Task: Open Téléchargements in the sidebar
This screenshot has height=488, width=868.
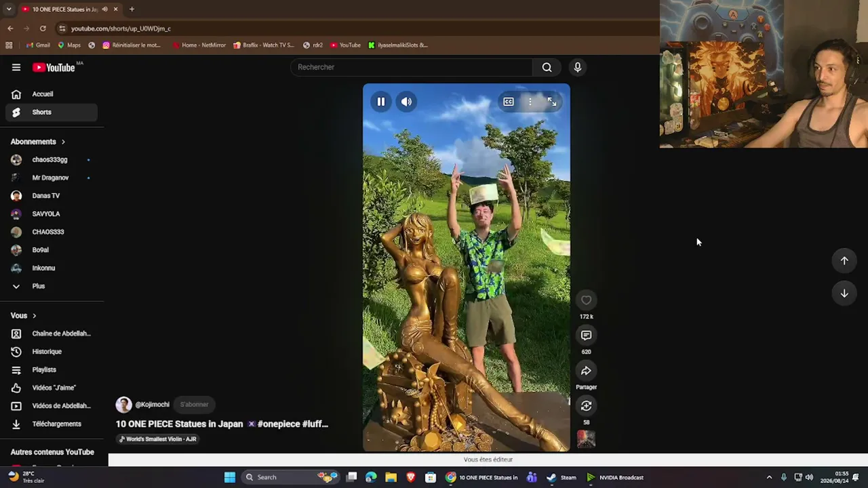Action: 52,424
